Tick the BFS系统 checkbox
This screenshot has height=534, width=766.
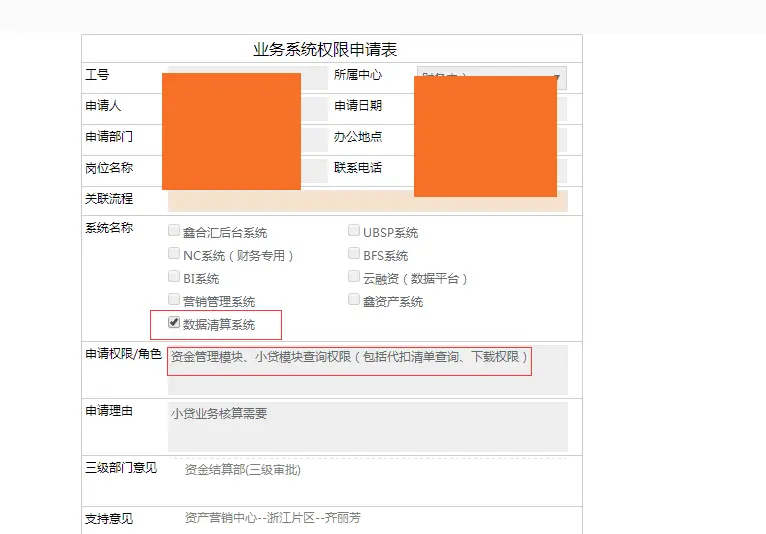pos(354,253)
